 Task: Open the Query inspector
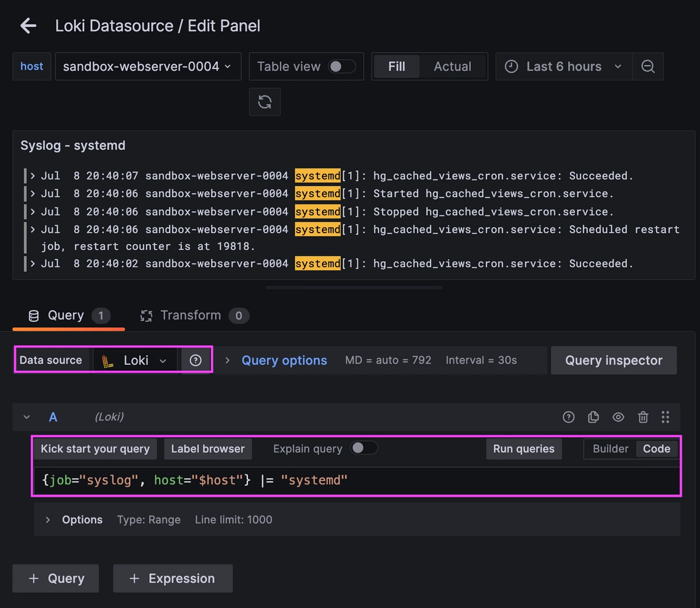pos(614,360)
